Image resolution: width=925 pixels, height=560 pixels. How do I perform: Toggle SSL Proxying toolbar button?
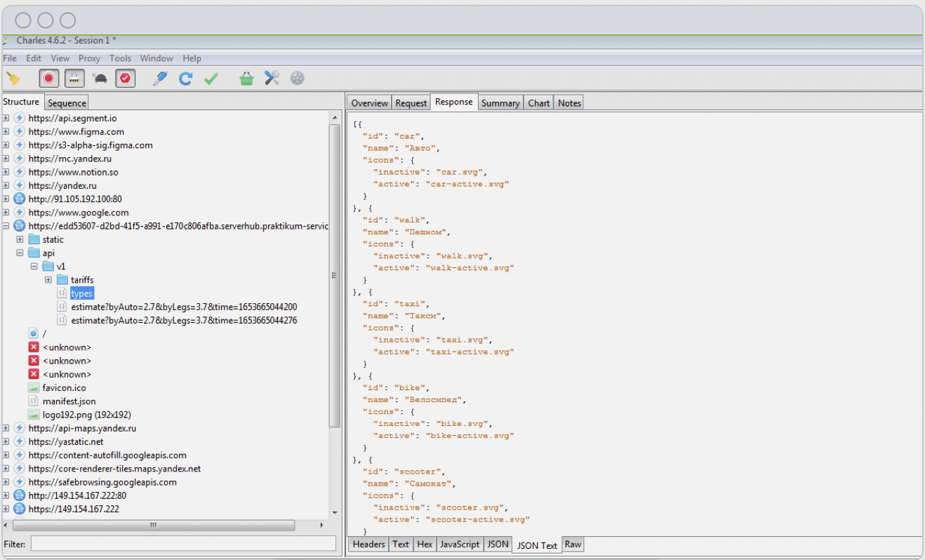click(x=74, y=79)
